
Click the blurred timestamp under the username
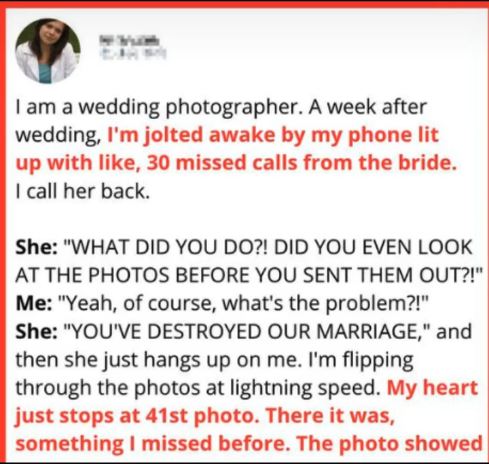[133, 53]
